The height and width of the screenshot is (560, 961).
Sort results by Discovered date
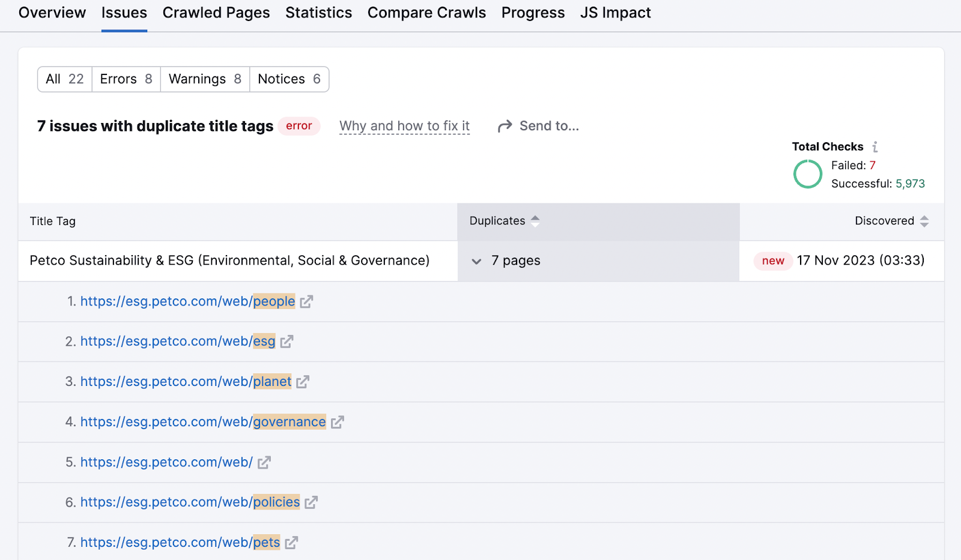[x=924, y=221]
